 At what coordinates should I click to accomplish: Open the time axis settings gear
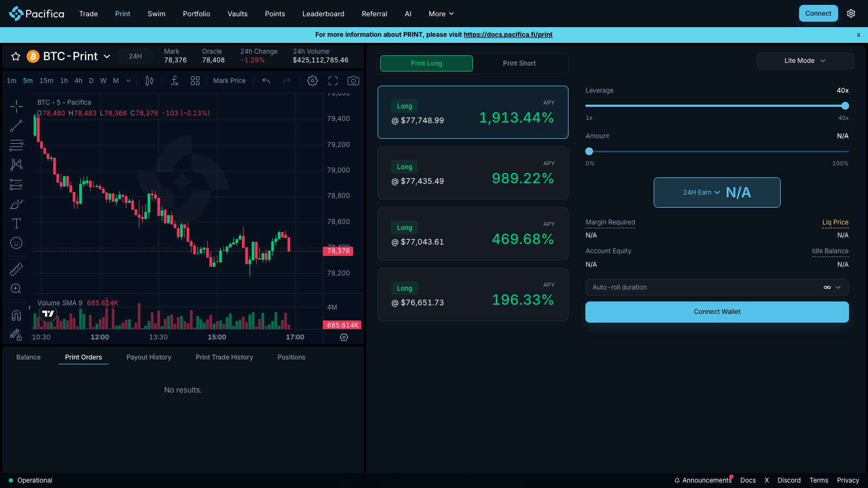tap(344, 337)
